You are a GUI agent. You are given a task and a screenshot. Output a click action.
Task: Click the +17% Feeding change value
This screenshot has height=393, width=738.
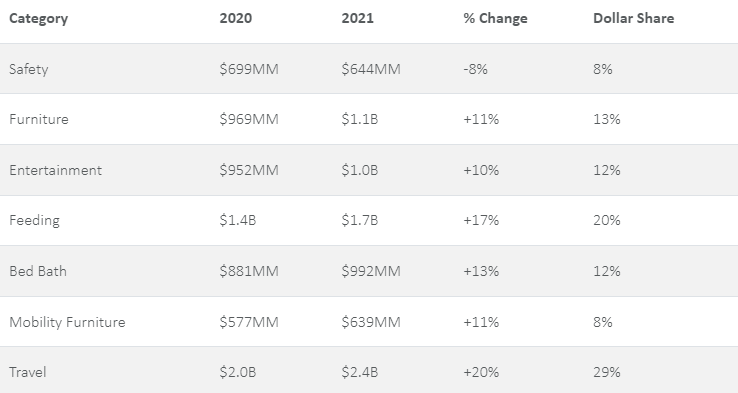[x=481, y=220]
